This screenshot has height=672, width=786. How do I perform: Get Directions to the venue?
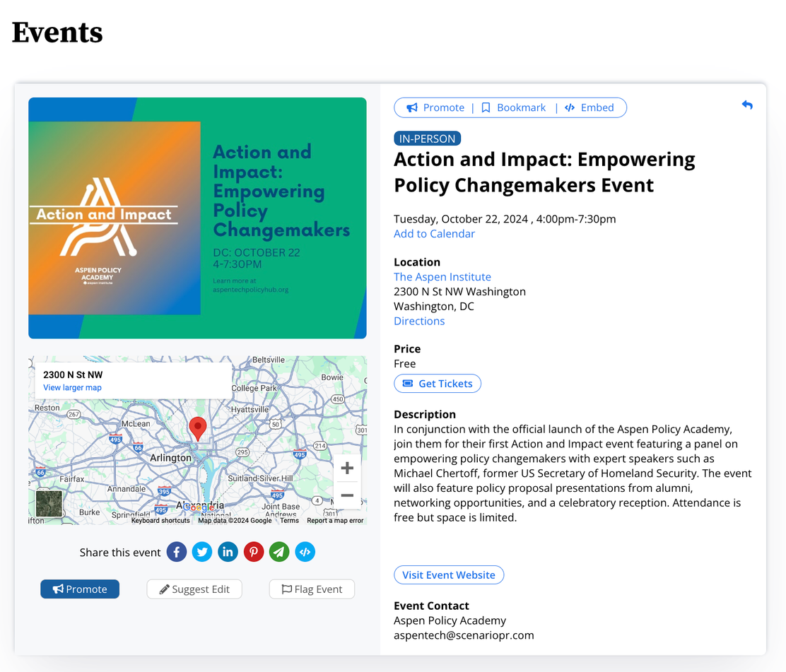pyautogui.click(x=419, y=321)
